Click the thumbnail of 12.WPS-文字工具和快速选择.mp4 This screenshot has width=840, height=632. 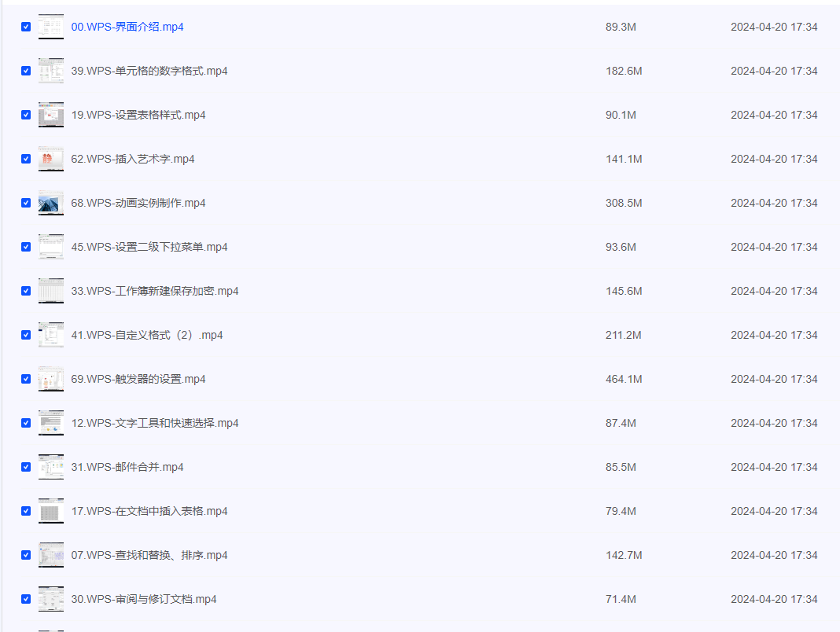click(51, 423)
